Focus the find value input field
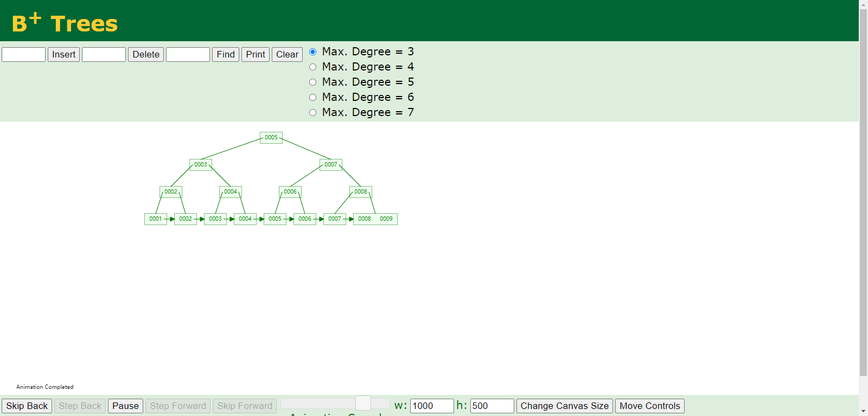Viewport: 868px width, 416px height. (188, 54)
